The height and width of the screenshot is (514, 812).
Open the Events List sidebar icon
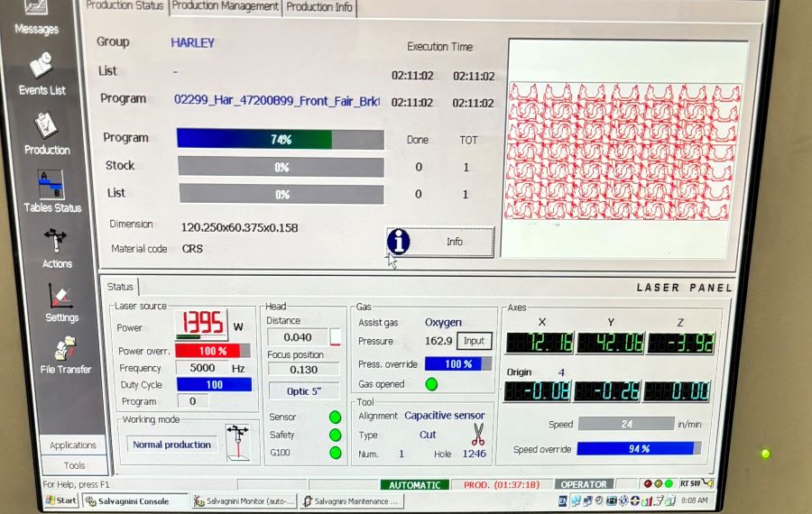point(41,65)
